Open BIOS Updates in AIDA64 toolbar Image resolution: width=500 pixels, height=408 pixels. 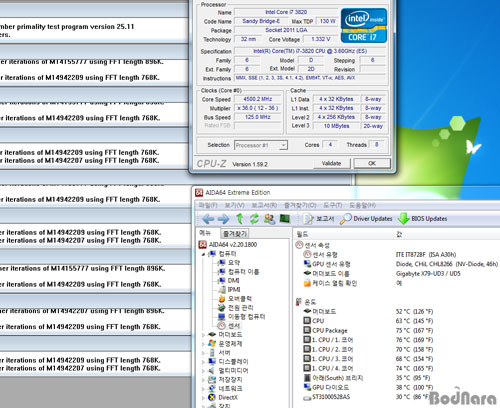pyautogui.click(x=423, y=219)
